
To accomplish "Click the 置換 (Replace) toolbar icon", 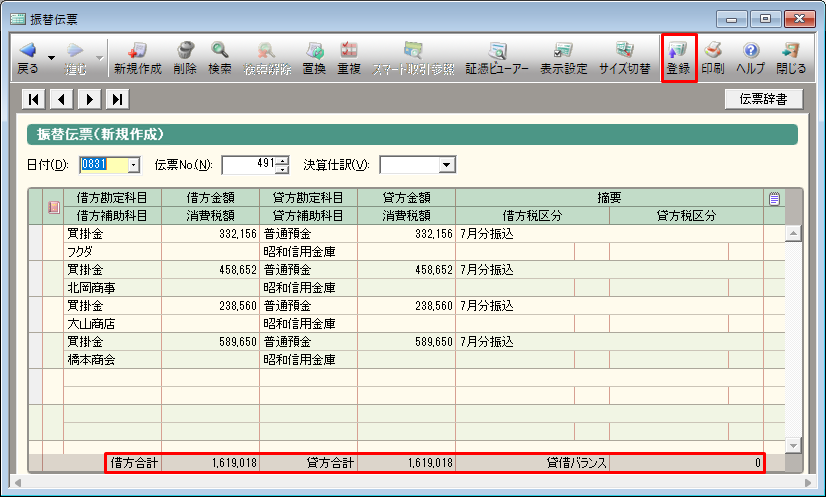I will coord(314,58).
